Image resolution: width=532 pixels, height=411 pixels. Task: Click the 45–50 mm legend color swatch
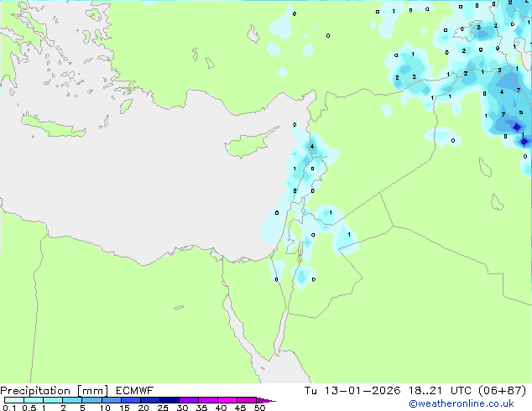(x=247, y=400)
